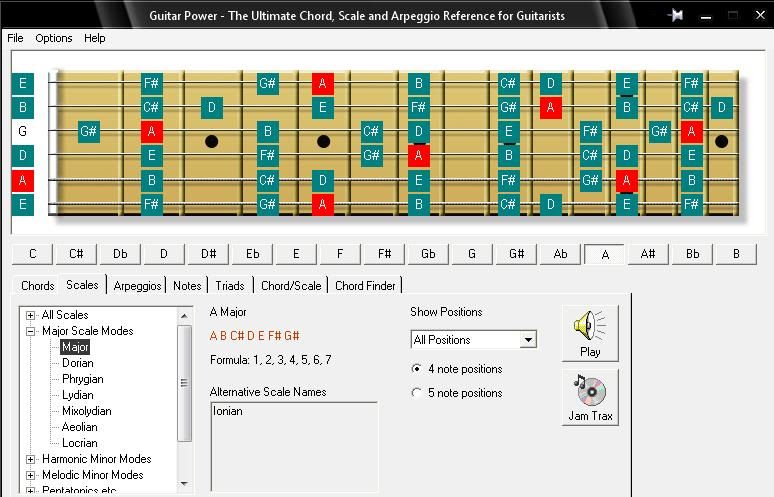Select Phrygian mode in tree
The width and height of the screenshot is (774, 497).
(x=82, y=379)
